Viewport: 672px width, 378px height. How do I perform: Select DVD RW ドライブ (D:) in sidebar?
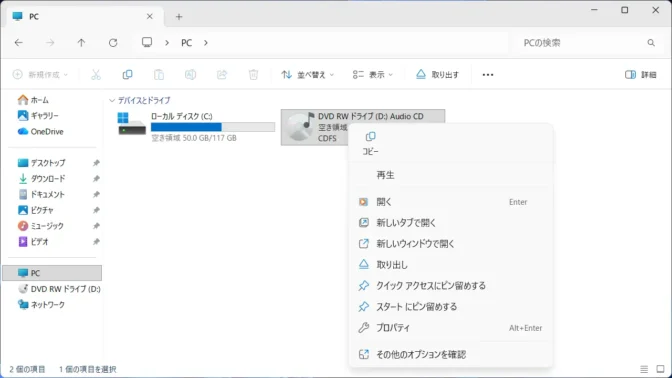59,289
